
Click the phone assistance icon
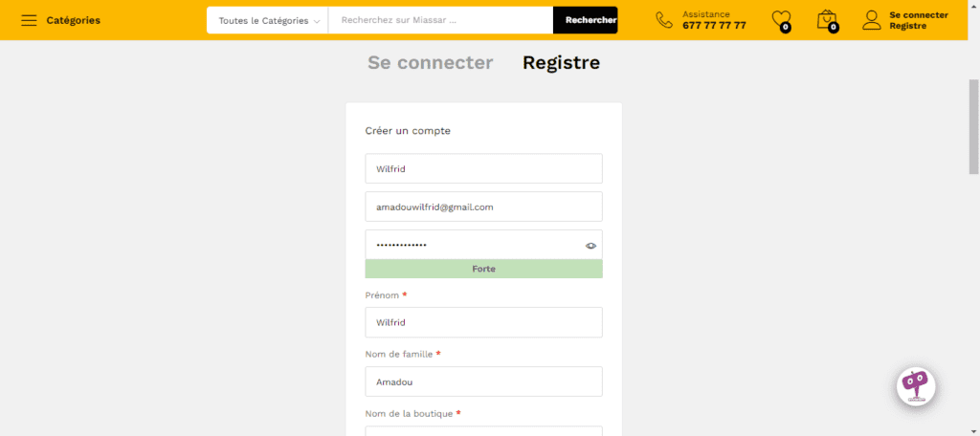coord(664,20)
